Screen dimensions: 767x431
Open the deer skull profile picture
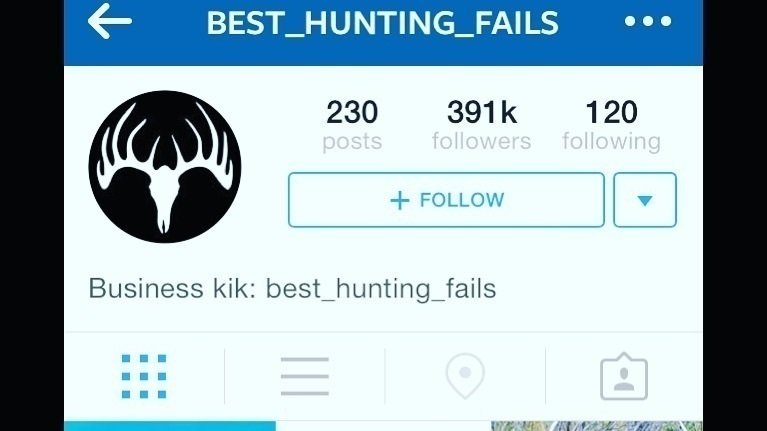click(165, 166)
